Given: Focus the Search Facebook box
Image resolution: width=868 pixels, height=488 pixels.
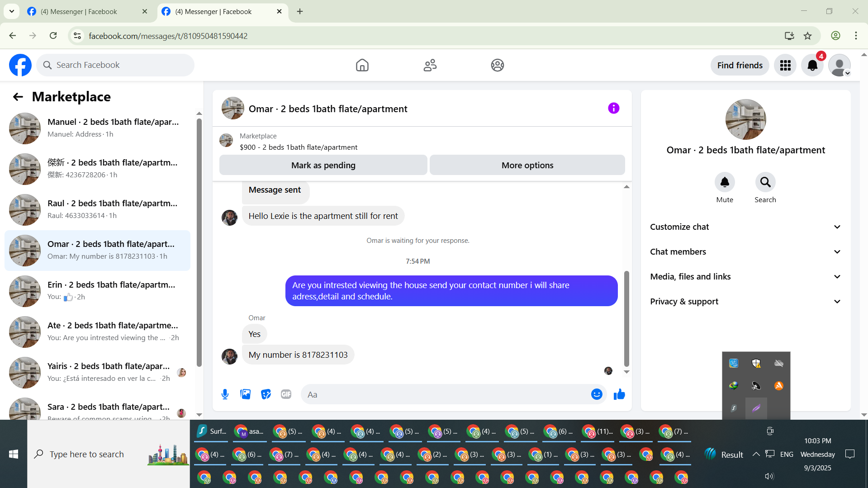Looking at the screenshot, I should [x=115, y=65].
